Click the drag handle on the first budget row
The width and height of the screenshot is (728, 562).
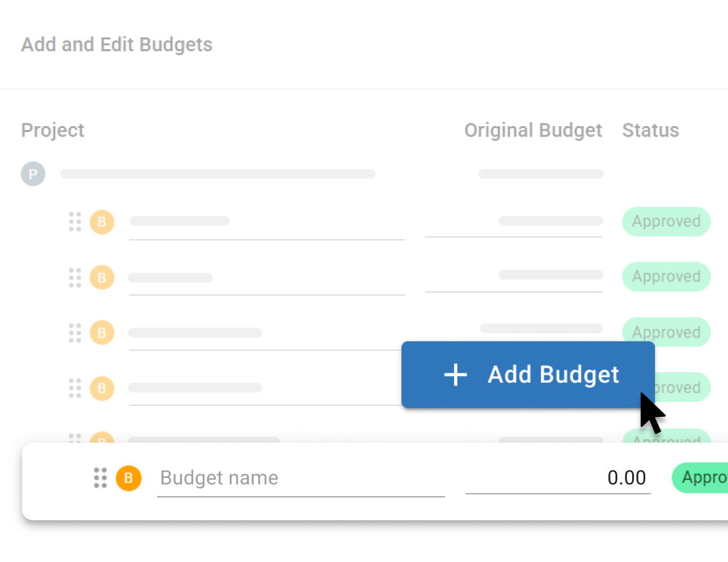point(75,222)
